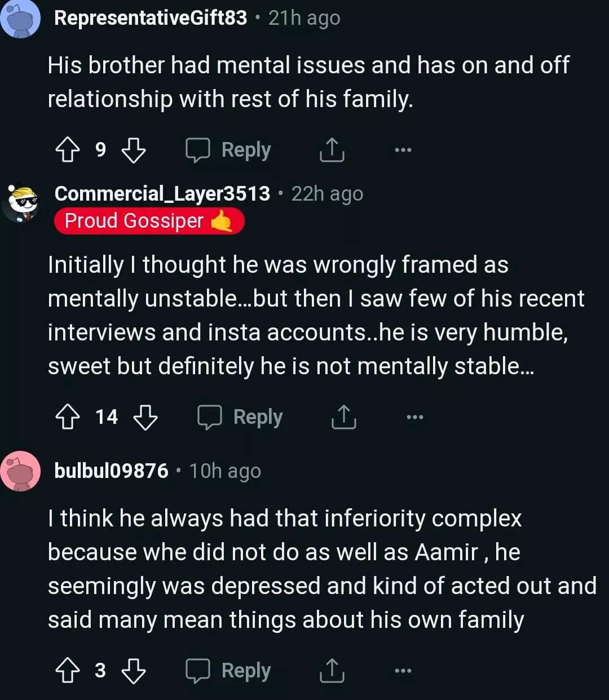Share Commercial_Layer3513's comment
The height and width of the screenshot is (700, 609).
point(343,418)
